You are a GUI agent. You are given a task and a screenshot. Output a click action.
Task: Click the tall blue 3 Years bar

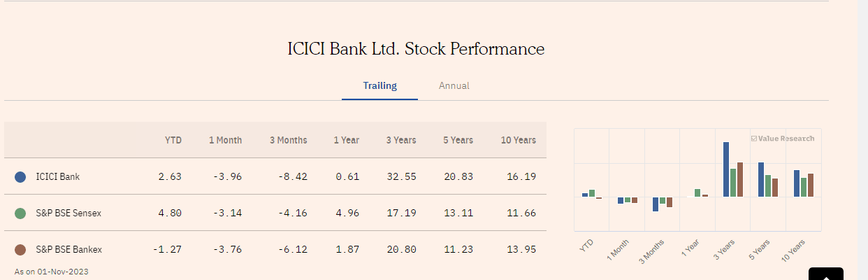(x=726, y=169)
